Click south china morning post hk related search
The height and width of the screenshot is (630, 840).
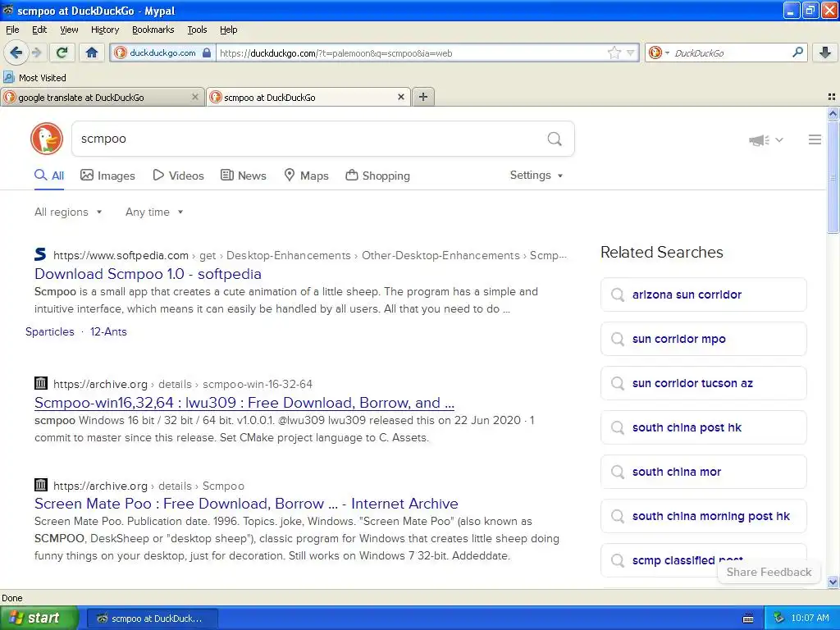703,516
